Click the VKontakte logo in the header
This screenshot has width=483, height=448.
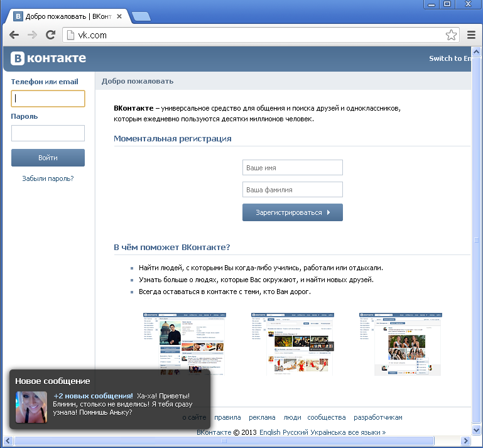[48, 58]
